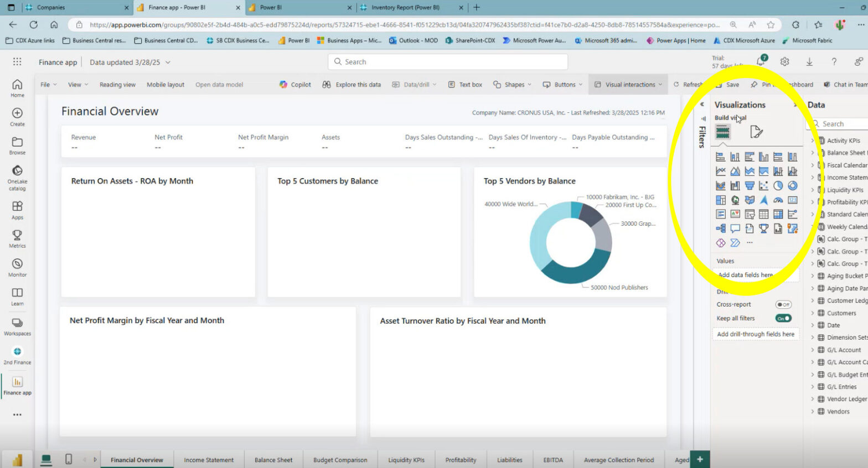Screen dimensions: 868x468
Task: Open the File menu
Action: tap(49, 85)
